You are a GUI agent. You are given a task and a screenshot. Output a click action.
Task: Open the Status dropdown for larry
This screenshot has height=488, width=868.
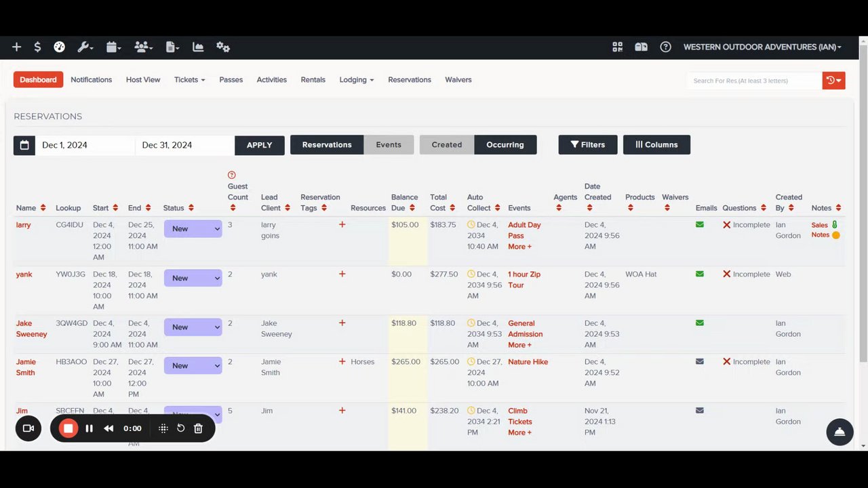[x=193, y=229]
